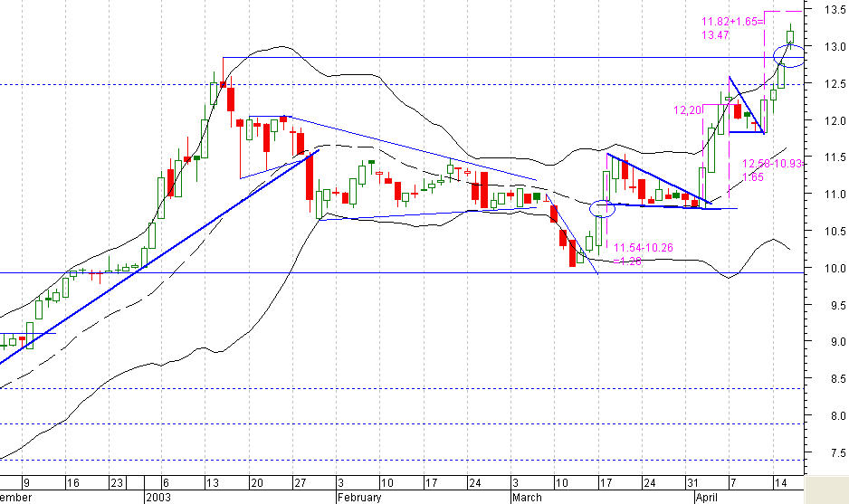This screenshot has height=504, width=849.
Task: Click the '2003' year label
Action: point(158,498)
